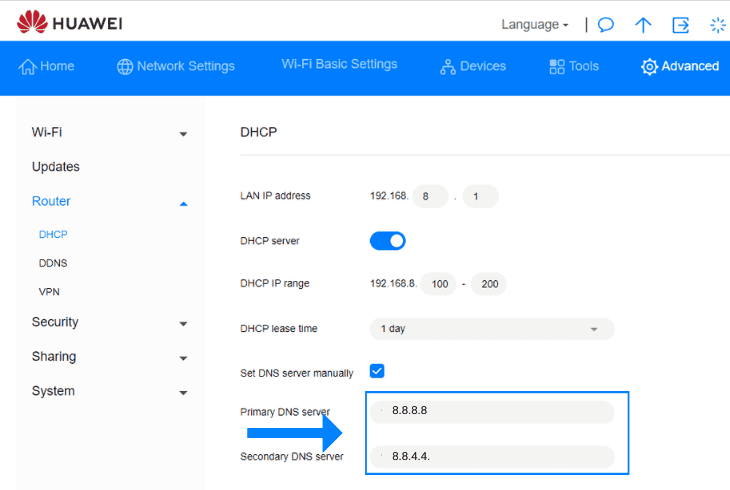The width and height of the screenshot is (730, 490).
Task: Select the Router sidebar heading
Action: click(51, 201)
